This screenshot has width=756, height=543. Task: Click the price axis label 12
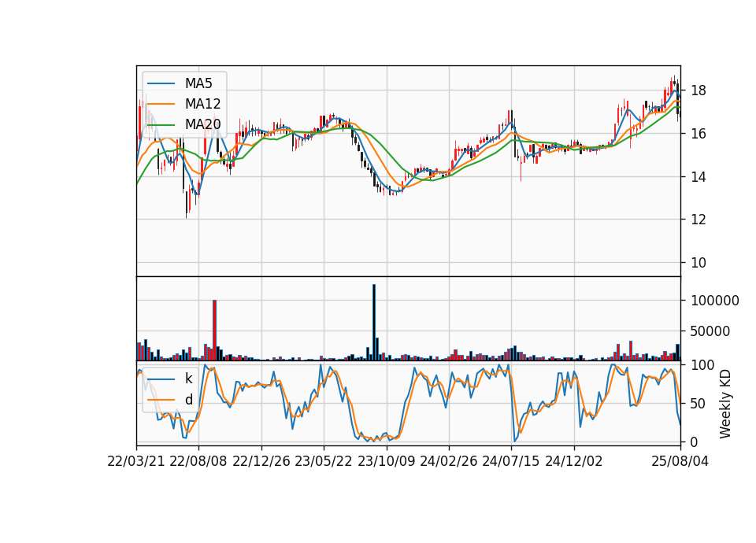tap(699, 220)
